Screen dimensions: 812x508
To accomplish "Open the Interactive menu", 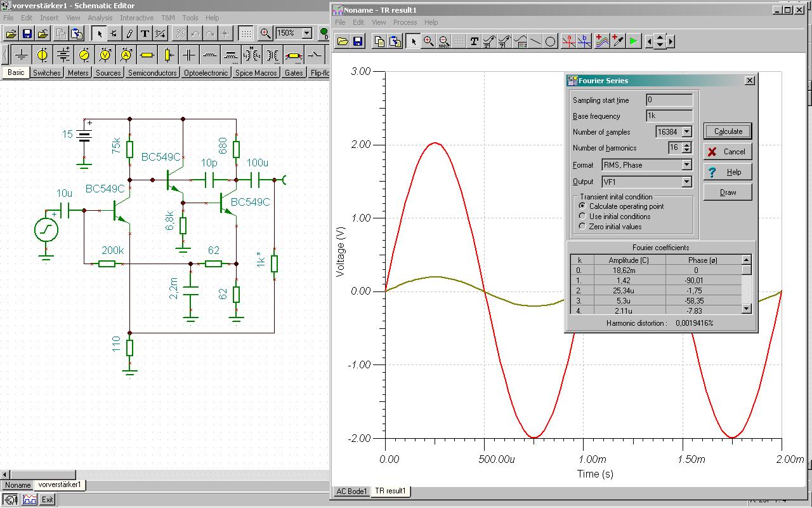I will click(x=137, y=18).
